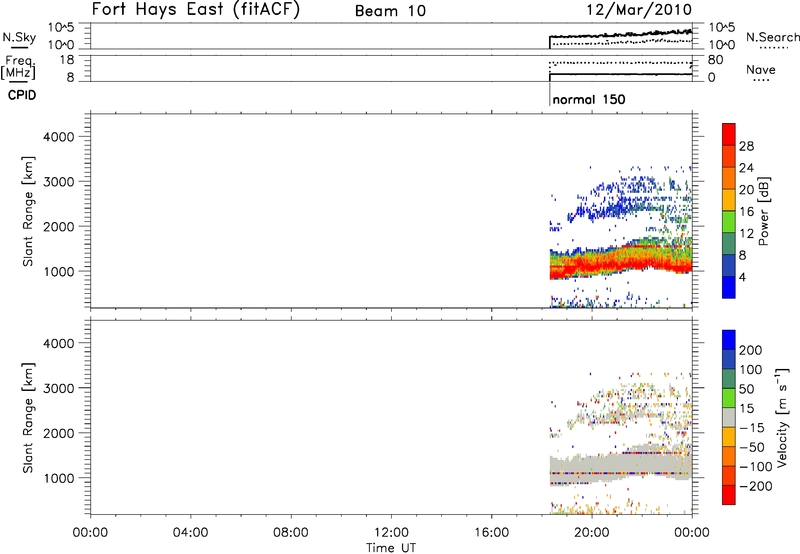Click 'Slant Range [km]' label of the power panel
The height and width of the screenshot is (554, 800).
point(28,211)
